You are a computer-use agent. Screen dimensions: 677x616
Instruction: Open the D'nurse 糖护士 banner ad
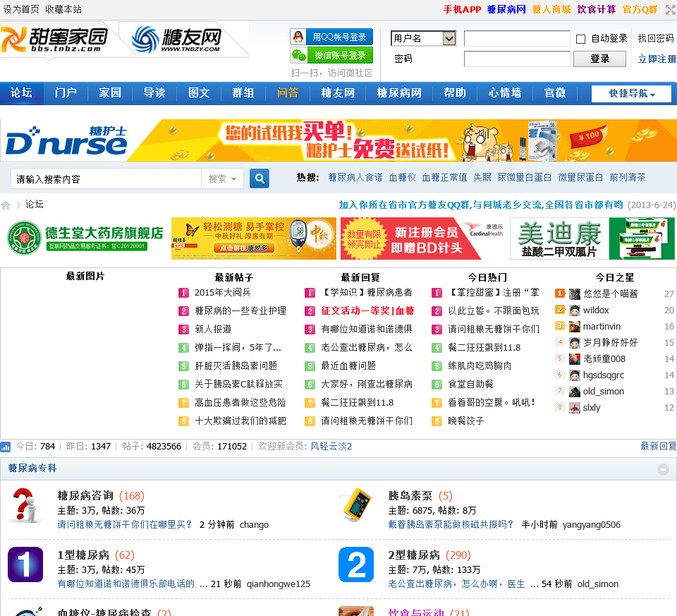click(x=338, y=141)
